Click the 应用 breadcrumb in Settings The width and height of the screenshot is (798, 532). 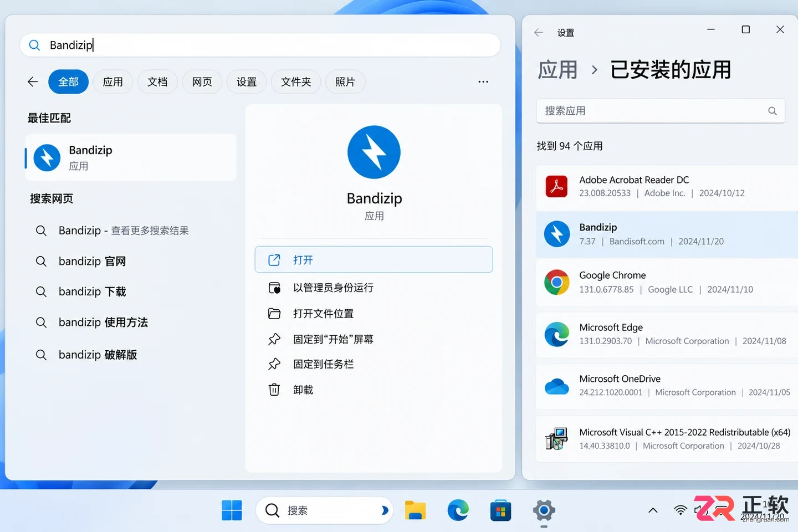557,70
